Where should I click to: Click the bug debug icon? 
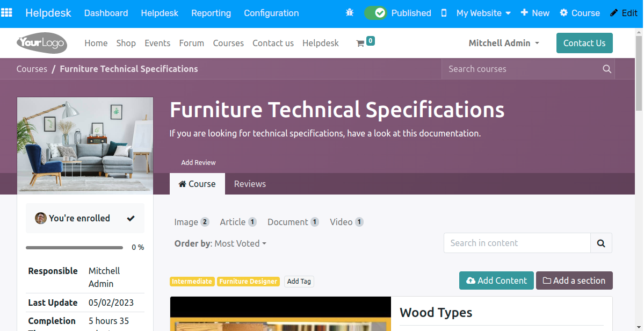pos(350,13)
